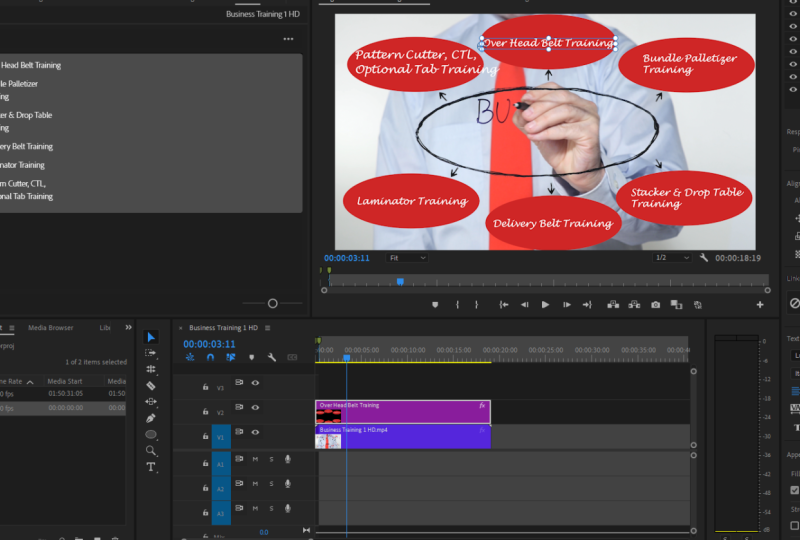Go to Out point in monitor
The image size is (800, 540).
click(587, 305)
